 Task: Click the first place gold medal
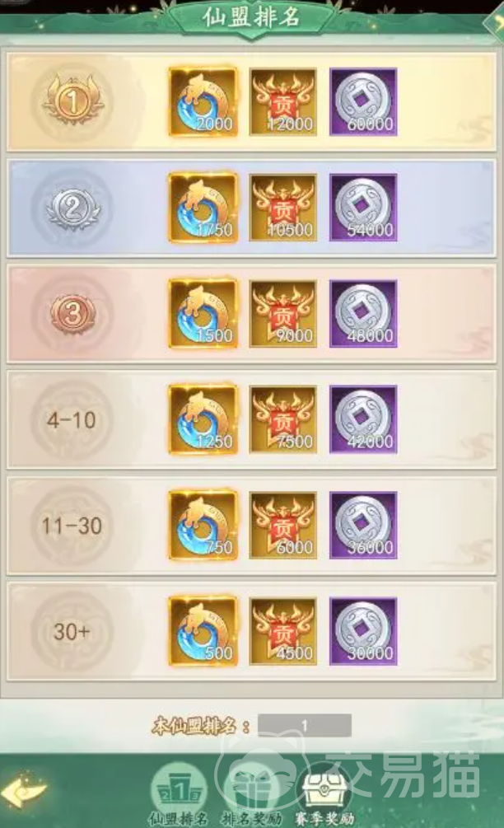coord(72,101)
